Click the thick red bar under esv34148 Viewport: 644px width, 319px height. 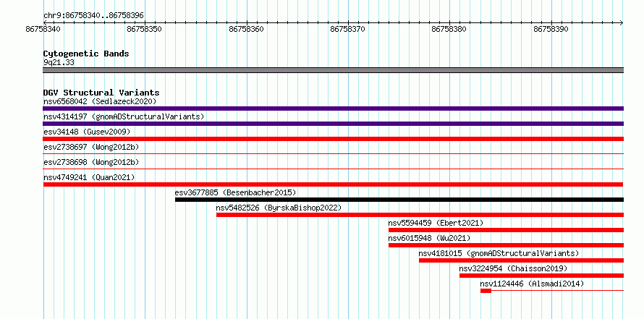[x=334, y=139]
